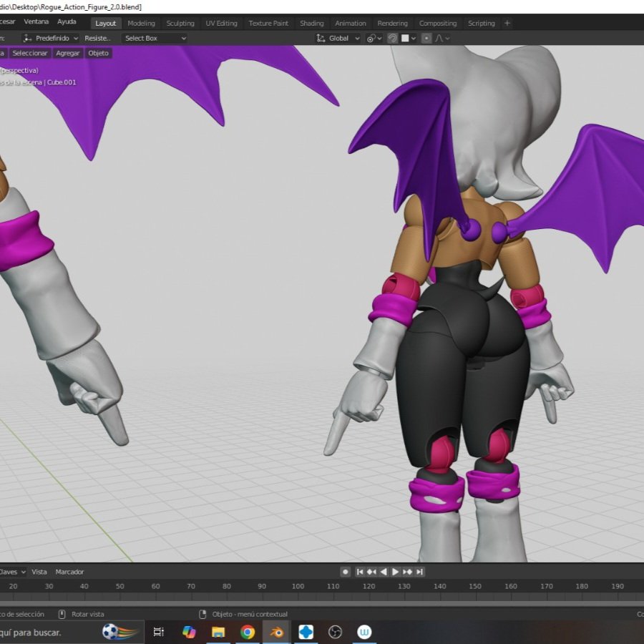Click the timeline horizontal scrollbar
Screen dimensions: 644x644
(x=322, y=603)
